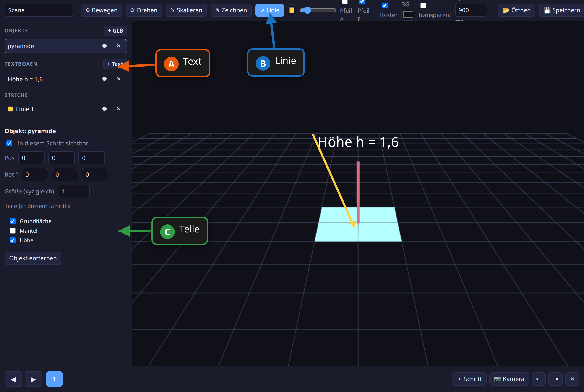
Task: Go to previous step arrow
Action: [13, 379]
